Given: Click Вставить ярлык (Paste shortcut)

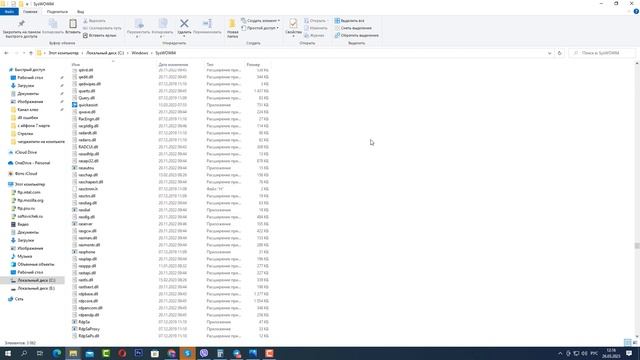Looking at the screenshot, I should click(100, 36).
